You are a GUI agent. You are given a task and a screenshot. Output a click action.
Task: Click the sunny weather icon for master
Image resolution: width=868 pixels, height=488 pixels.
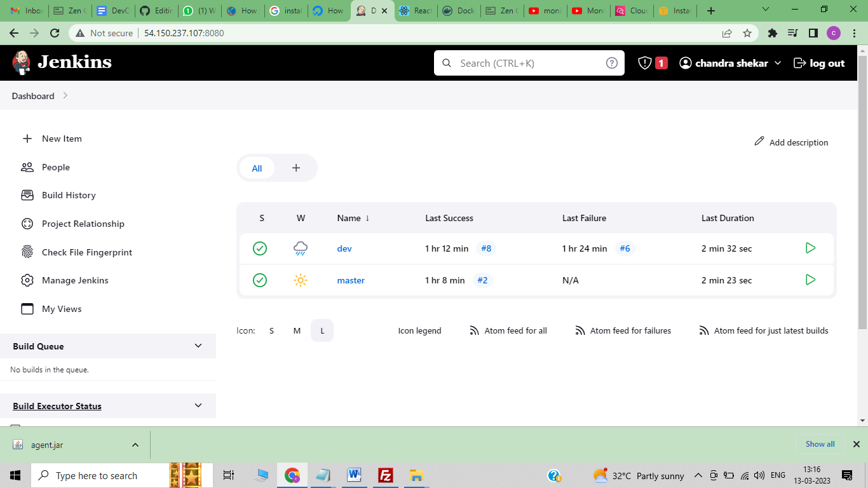(300, 280)
